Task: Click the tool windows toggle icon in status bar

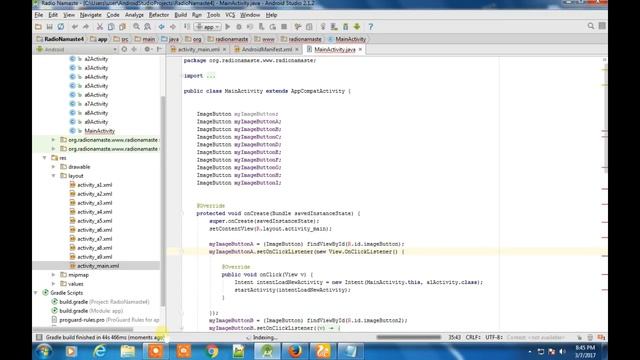Action: 39,338
